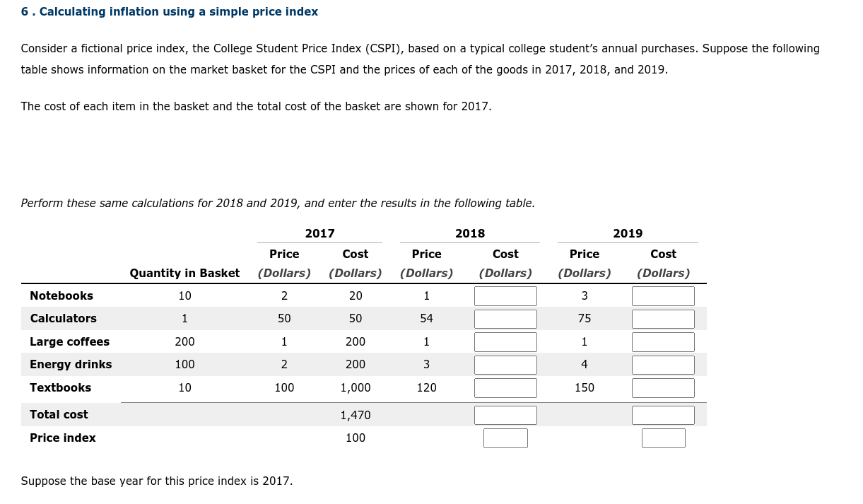Click the 2018 Price index input box
Screen dimensions: 863x504
point(505,438)
